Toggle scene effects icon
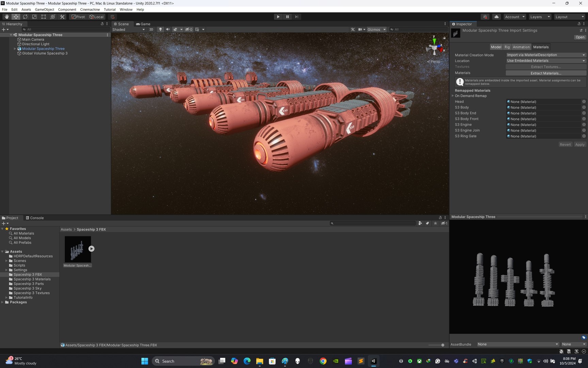This screenshot has width=588, height=368. [175, 29]
